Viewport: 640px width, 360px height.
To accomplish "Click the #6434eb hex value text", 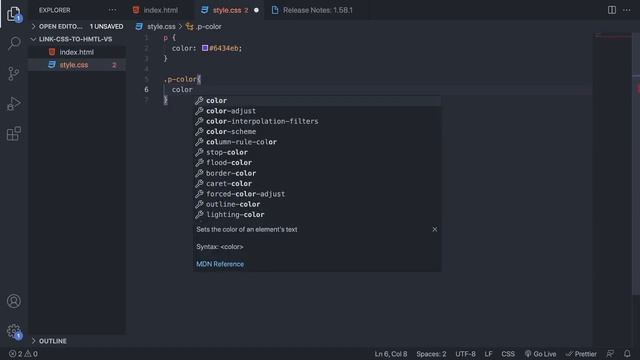I will (225, 48).
